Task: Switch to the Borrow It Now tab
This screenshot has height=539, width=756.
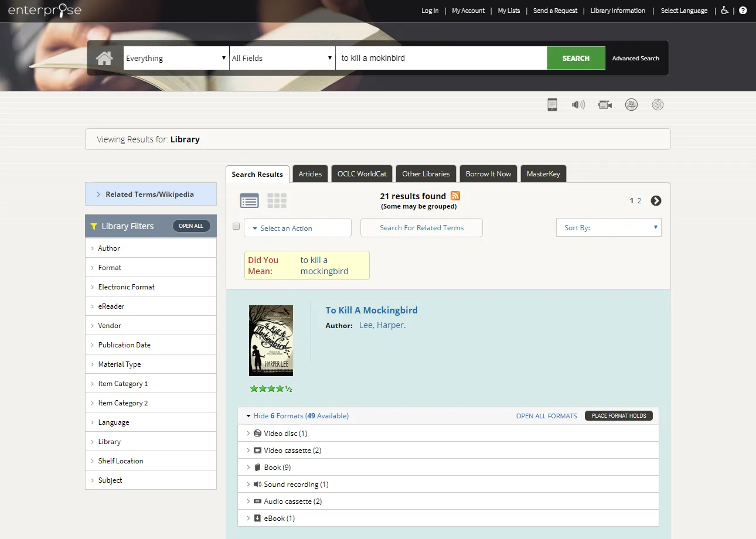Action: (488, 174)
